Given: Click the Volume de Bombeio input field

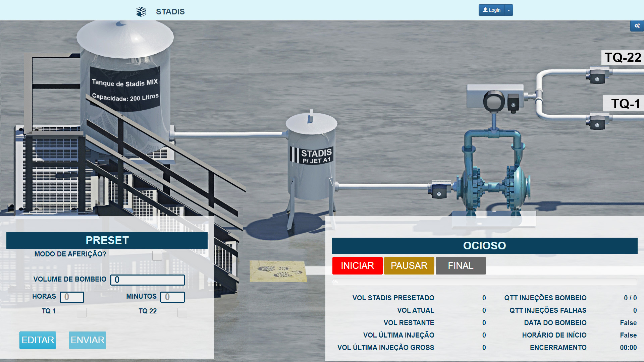Looking at the screenshot, I should 148,280.
